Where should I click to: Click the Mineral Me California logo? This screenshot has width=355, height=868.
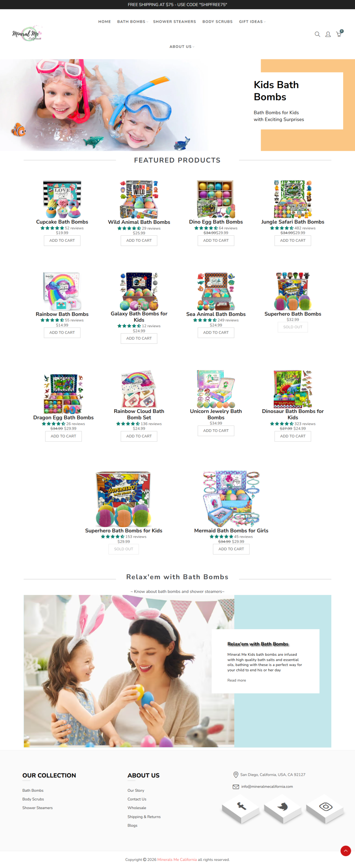(27, 34)
